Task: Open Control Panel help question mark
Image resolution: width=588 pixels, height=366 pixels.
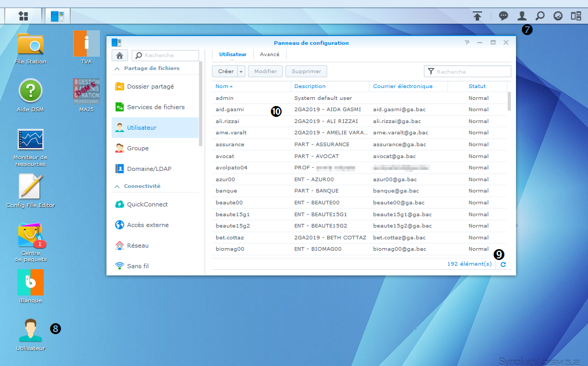Action: pos(467,43)
